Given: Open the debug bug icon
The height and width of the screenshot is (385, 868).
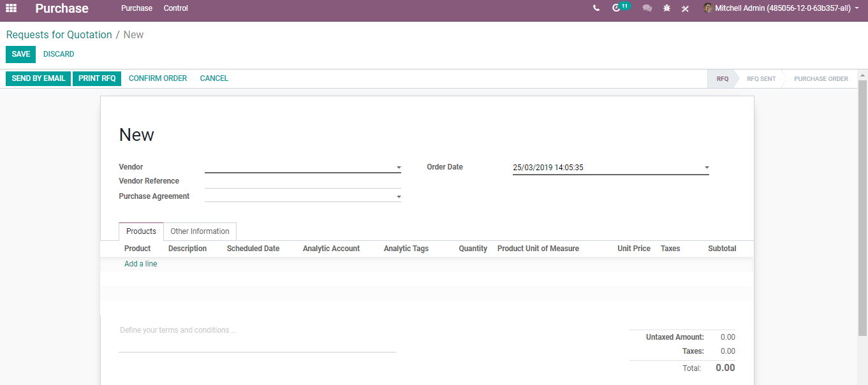Looking at the screenshot, I should coord(666,8).
